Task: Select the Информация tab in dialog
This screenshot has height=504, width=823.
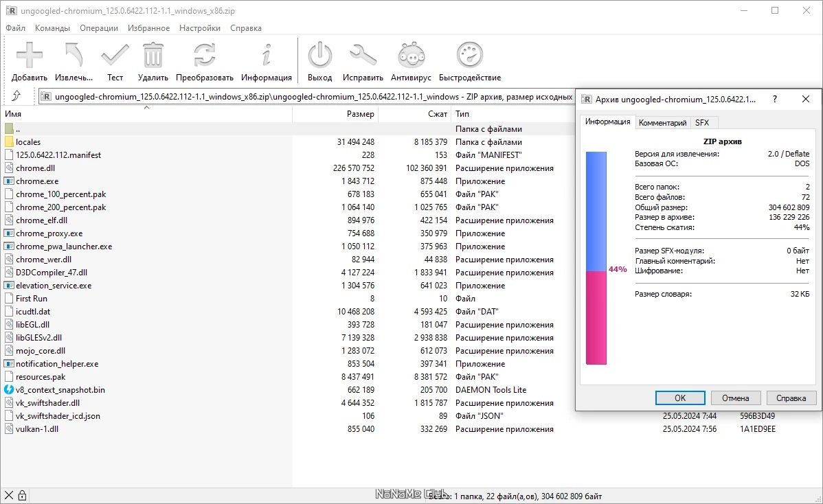Action: pos(608,122)
